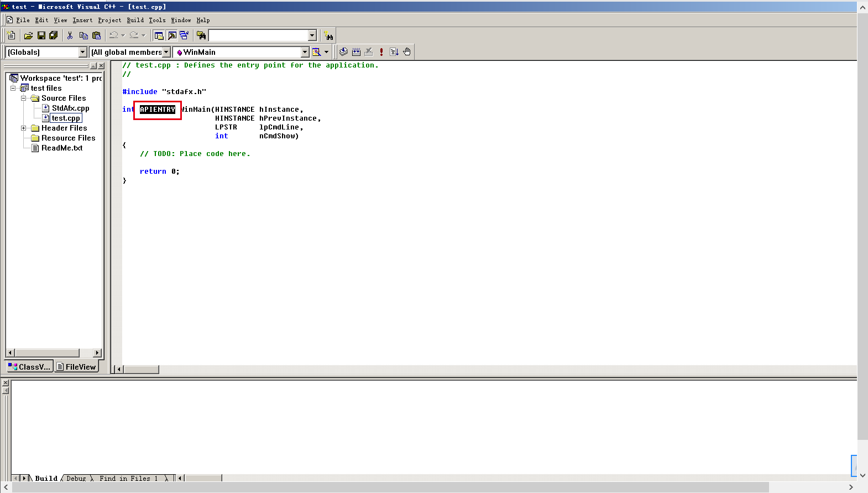Save the file with the Save icon

(x=41, y=35)
